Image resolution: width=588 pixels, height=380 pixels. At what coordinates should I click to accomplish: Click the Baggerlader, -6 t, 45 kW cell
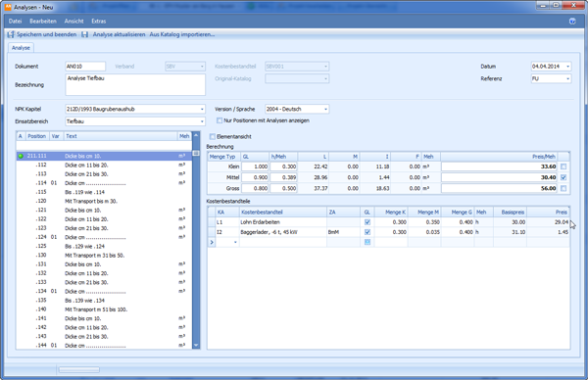283,232
